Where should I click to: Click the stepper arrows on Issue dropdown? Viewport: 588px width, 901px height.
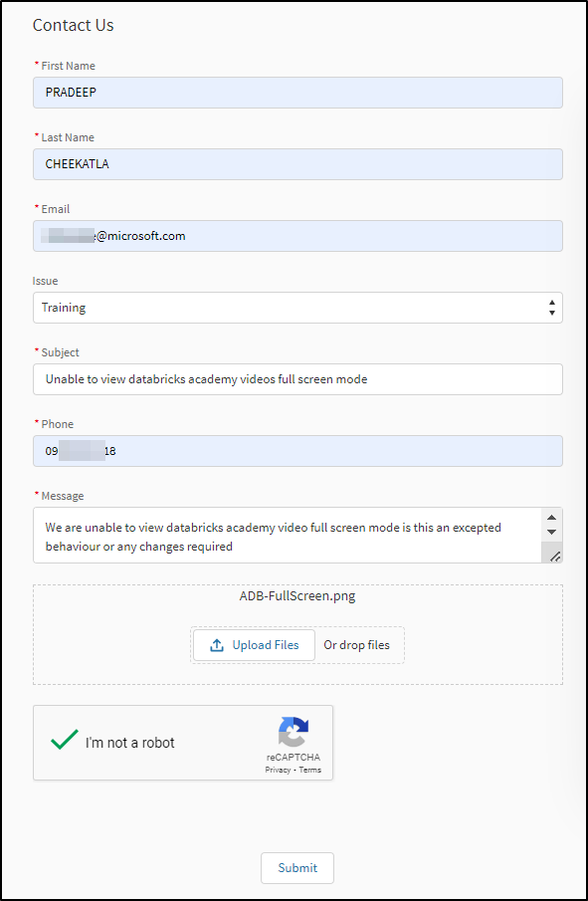coord(552,308)
